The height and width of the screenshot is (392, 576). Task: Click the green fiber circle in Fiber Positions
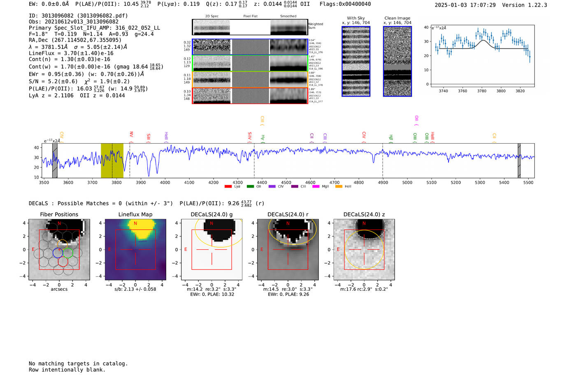[68, 253]
